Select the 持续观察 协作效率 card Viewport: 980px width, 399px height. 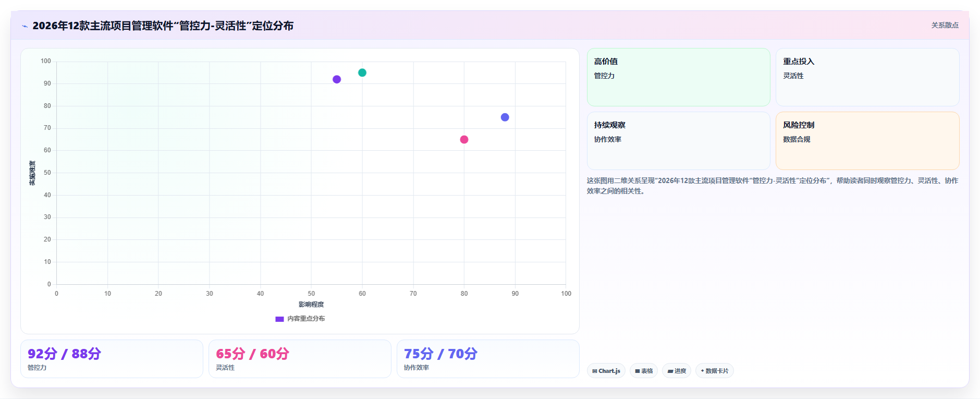tap(678, 141)
